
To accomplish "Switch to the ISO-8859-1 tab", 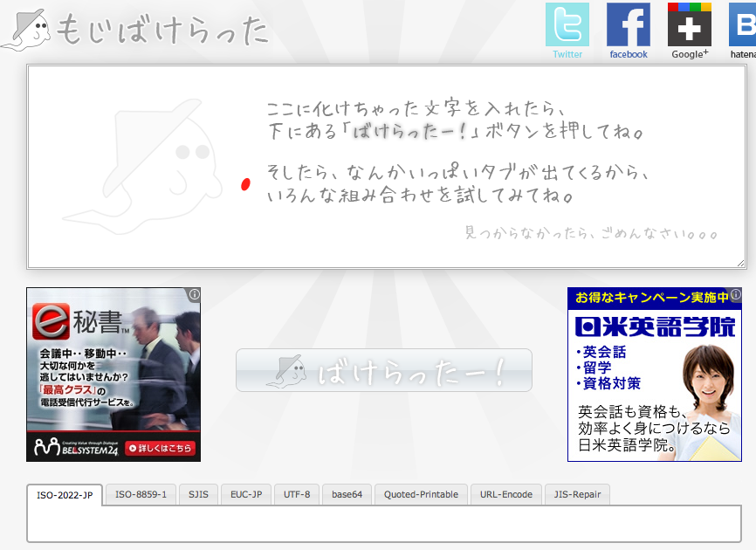I will 141,494.
